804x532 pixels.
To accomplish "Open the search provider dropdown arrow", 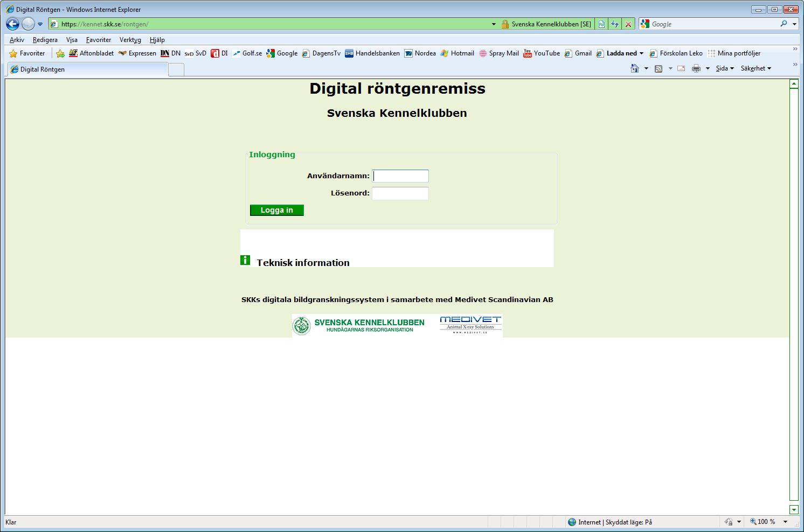I will [794, 24].
